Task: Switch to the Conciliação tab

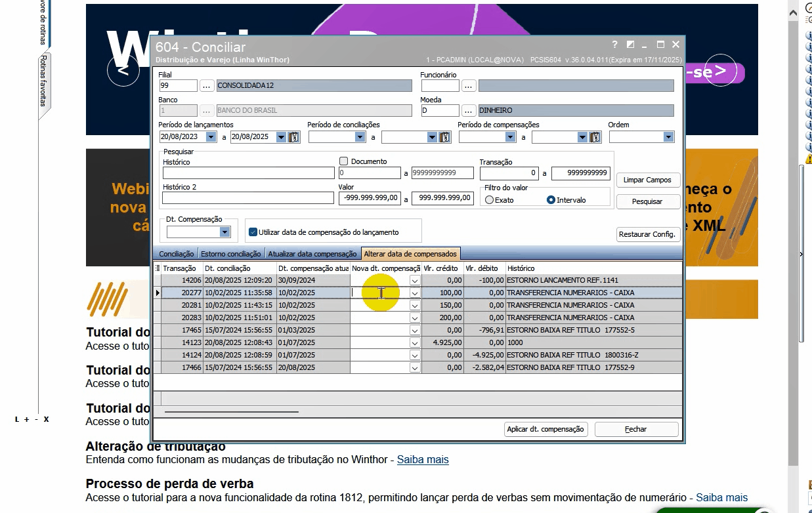Action: pyautogui.click(x=176, y=254)
